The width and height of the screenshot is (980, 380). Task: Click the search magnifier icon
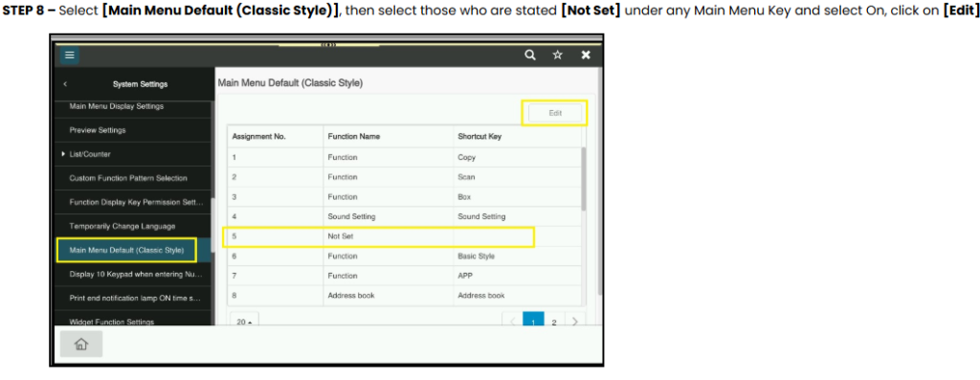530,55
